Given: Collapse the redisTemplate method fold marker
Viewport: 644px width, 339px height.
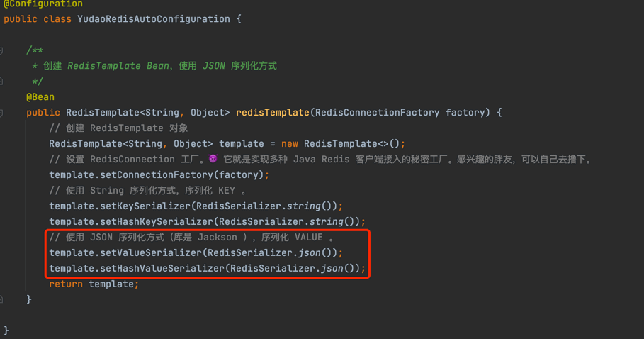Looking at the screenshot, I should pyautogui.click(x=2, y=113).
